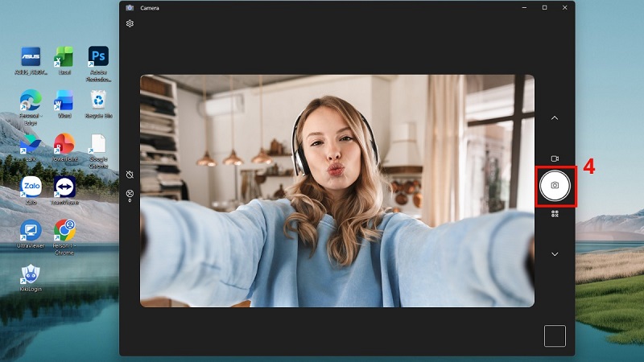This screenshot has width=644, height=362.
Task: Select the Recycle Bin icon
Action: pos(98,101)
